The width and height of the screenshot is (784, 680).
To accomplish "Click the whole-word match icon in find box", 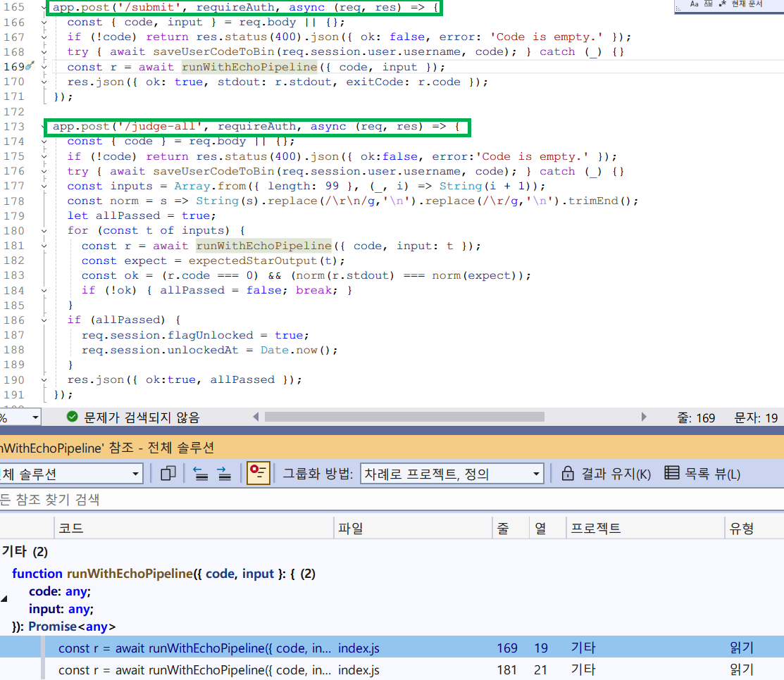I will pos(708,4).
